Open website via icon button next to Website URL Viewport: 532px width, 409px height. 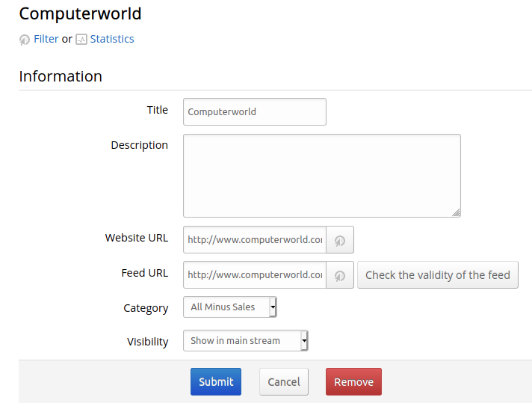pos(340,239)
